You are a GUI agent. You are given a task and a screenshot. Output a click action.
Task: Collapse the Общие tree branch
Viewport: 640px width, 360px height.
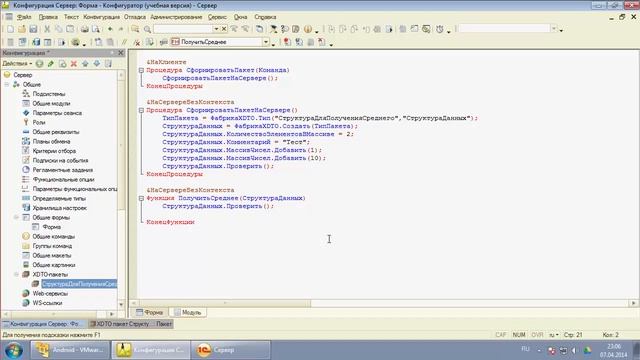pos(7,84)
